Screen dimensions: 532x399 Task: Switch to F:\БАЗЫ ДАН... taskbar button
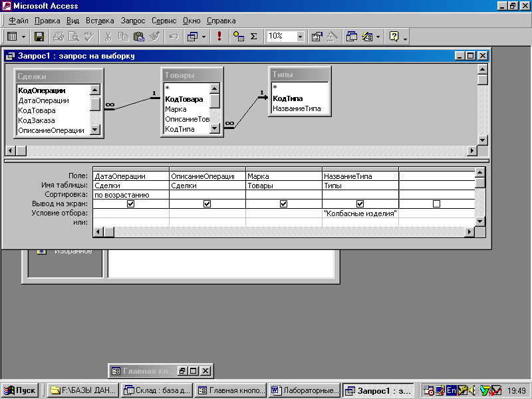[83, 390]
